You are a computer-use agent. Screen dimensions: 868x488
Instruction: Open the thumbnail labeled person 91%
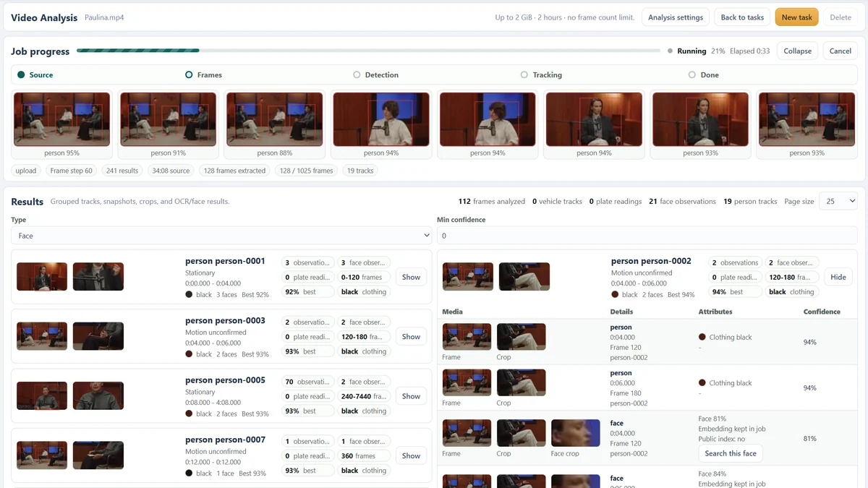[x=169, y=119]
